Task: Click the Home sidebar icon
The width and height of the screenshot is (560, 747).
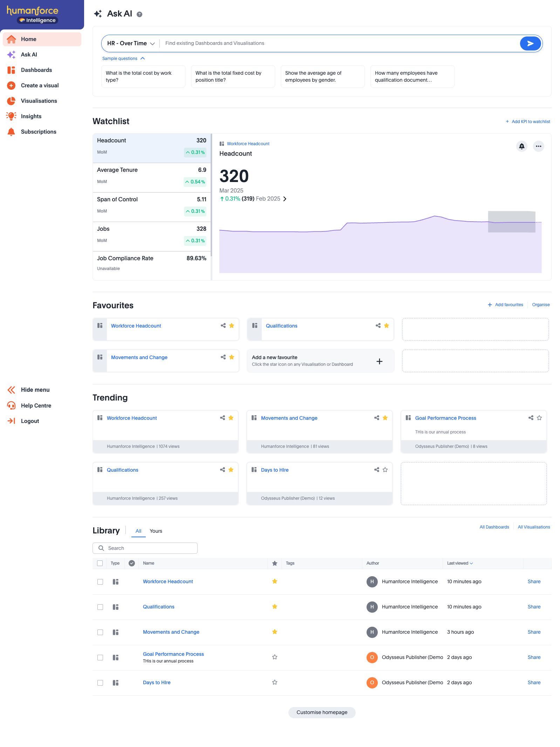Action: click(11, 39)
